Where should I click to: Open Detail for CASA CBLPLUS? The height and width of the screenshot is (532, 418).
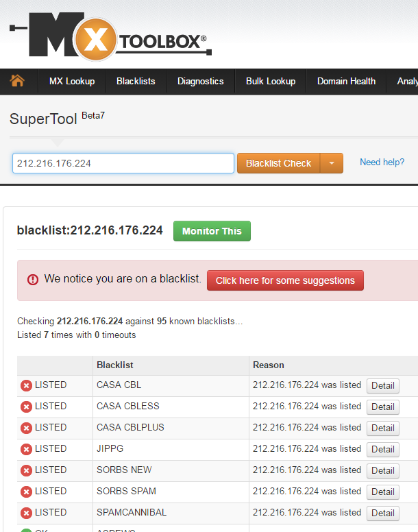tap(383, 428)
